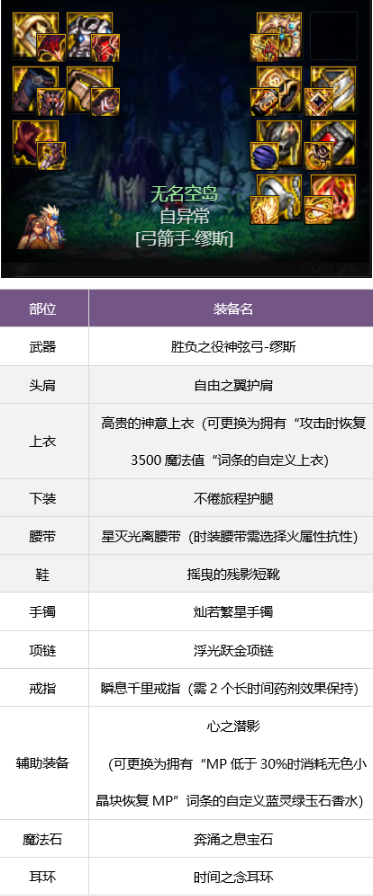Click the 腰带 row label
Viewport: 373px width, 896px height.
click(x=43, y=537)
